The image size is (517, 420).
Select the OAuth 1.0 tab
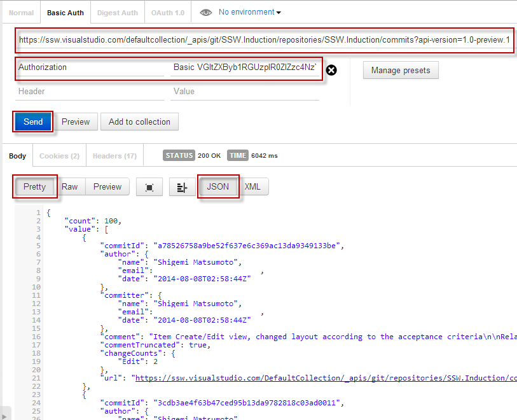click(168, 13)
